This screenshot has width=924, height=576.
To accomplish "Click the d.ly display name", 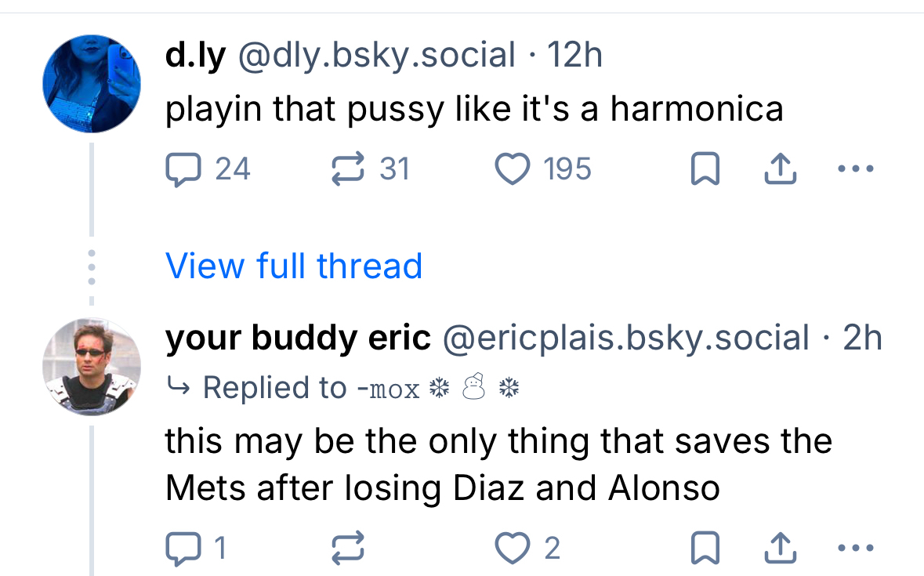I will click(195, 55).
